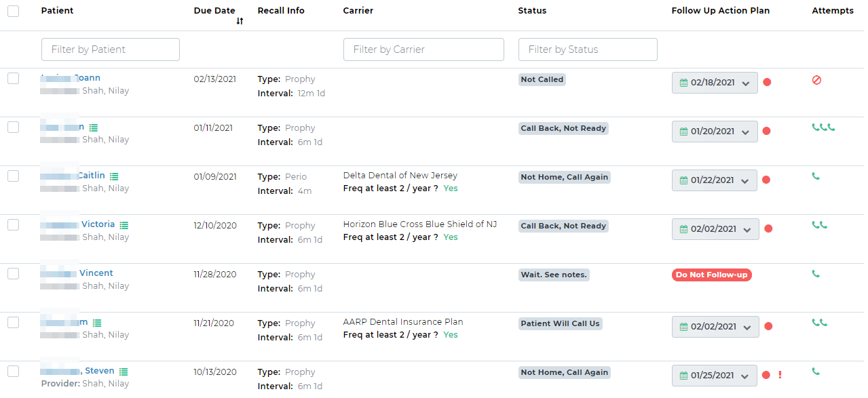Click the Yes link next to Delta Dental frequency
This screenshot has width=868, height=398.
click(450, 188)
